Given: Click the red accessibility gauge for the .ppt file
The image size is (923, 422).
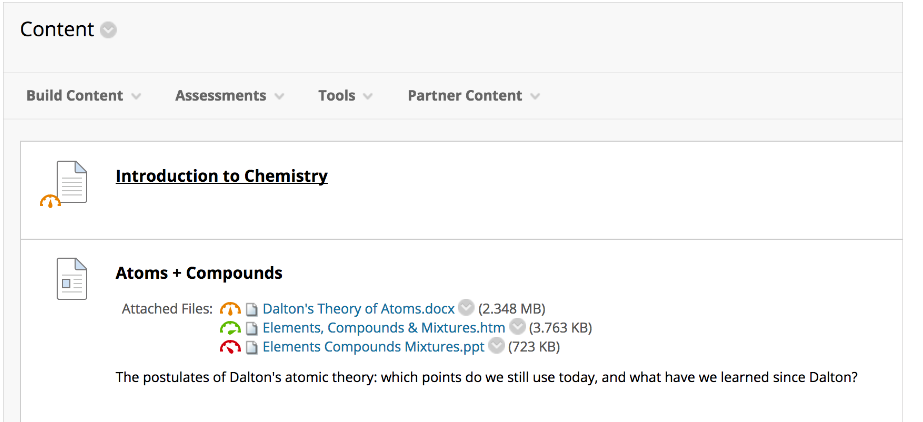Looking at the screenshot, I should 230,347.
